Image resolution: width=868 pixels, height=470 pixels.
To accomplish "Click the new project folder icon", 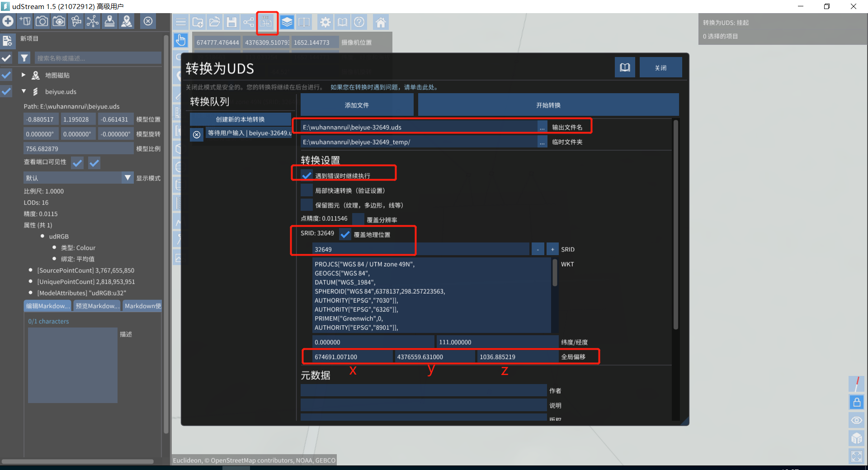I will [x=198, y=22].
